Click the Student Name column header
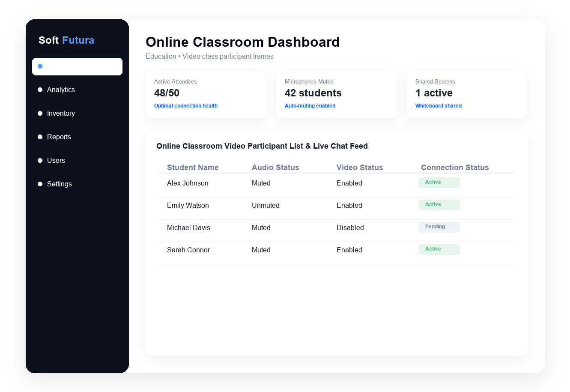570x392 pixels. [x=193, y=168]
